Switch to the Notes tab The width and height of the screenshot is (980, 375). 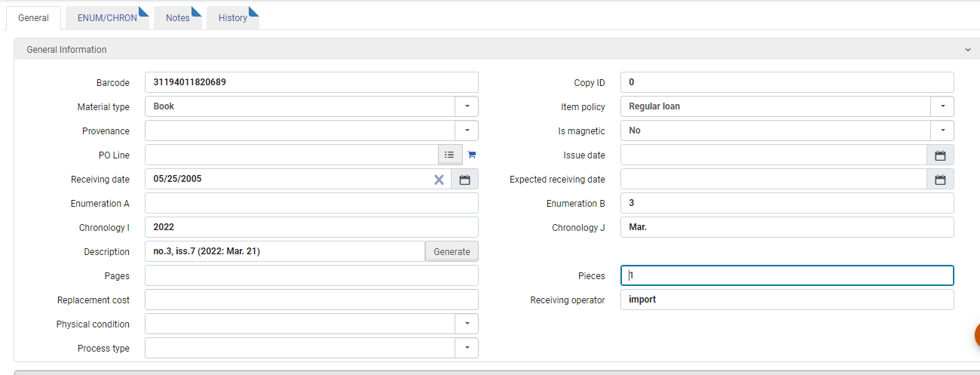click(x=178, y=18)
